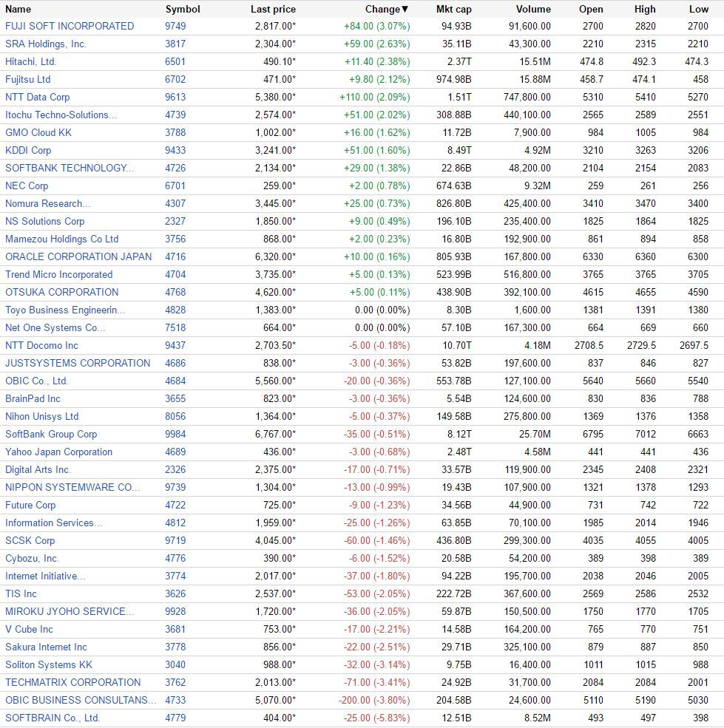Open Mamezou Holdings Co Ltd link

pos(62,239)
